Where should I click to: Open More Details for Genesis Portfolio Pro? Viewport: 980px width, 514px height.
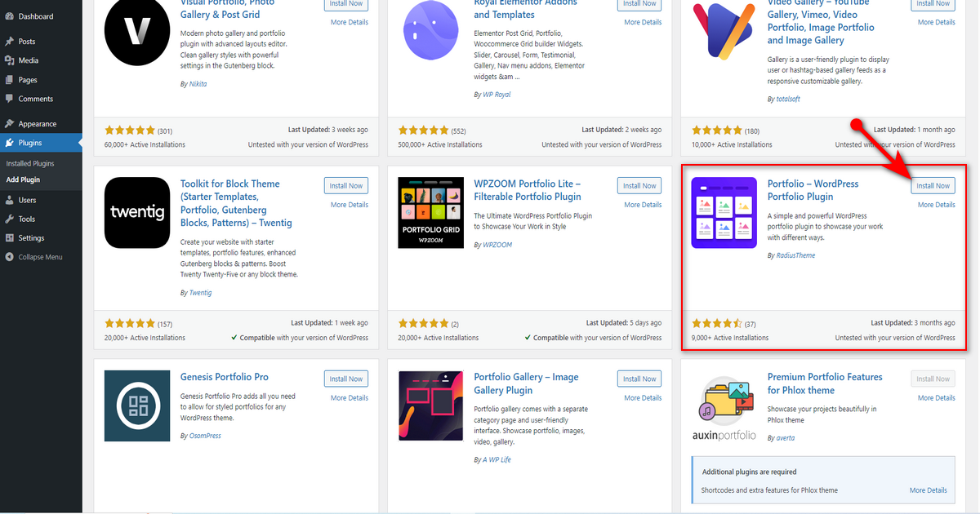pos(350,398)
